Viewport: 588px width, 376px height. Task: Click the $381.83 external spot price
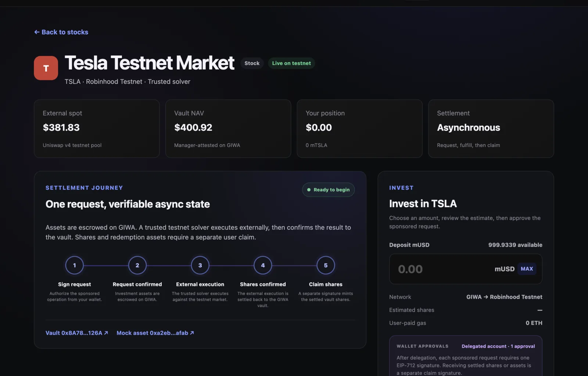click(61, 128)
